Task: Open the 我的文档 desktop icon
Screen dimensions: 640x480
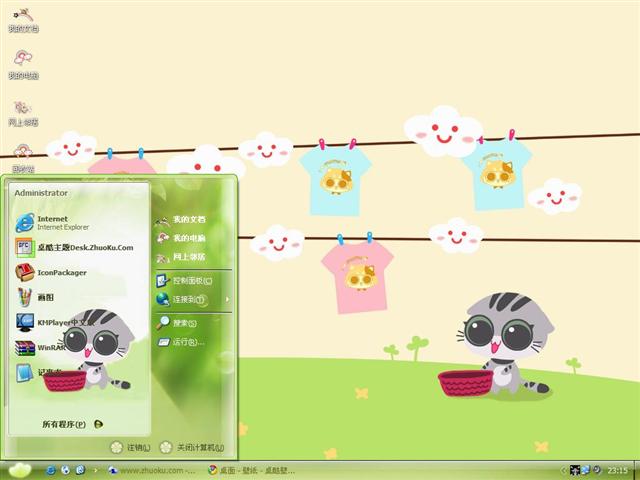Action: coord(23,20)
